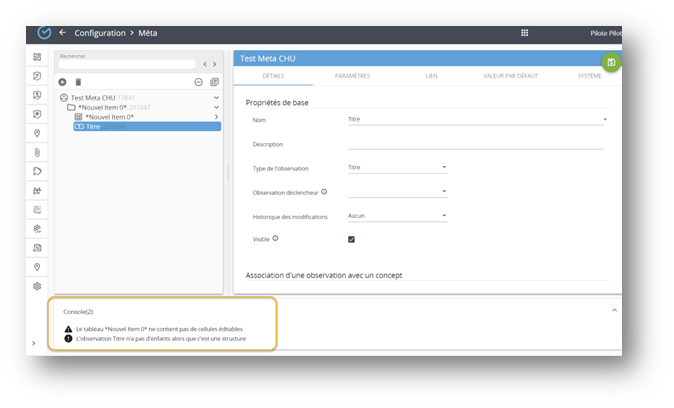Image resolution: width=674 pixels, height=408 pixels.
Task: Click the green save button
Action: coord(611,62)
